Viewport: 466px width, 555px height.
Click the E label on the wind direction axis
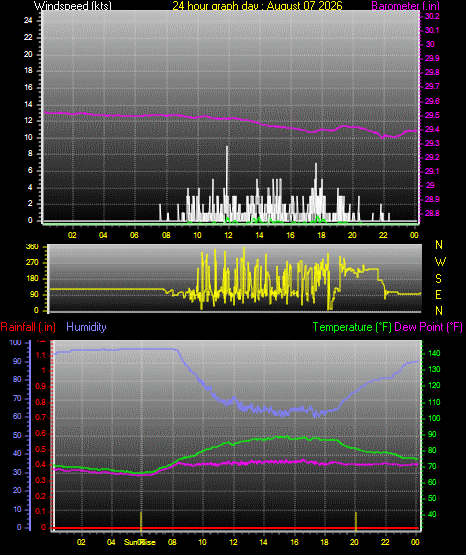click(x=438, y=294)
